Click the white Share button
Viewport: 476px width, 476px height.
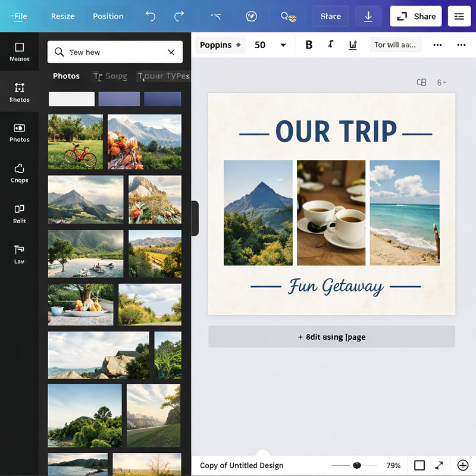coord(415,16)
